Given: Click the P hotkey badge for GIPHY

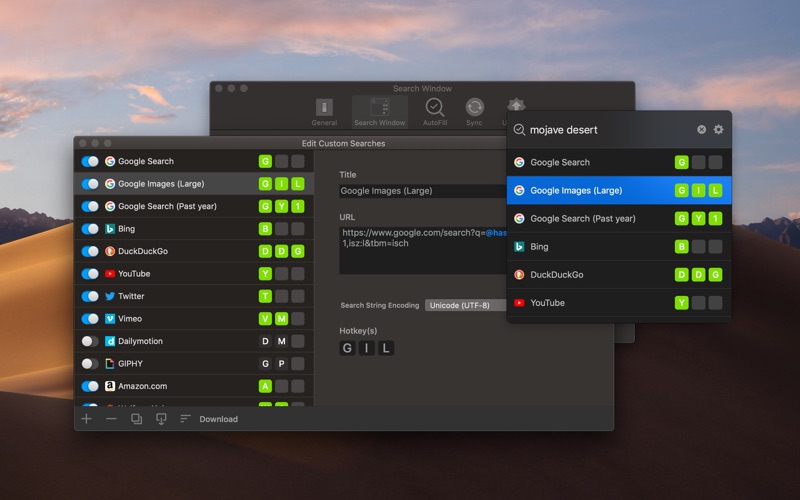Looking at the screenshot, I should click(x=282, y=363).
